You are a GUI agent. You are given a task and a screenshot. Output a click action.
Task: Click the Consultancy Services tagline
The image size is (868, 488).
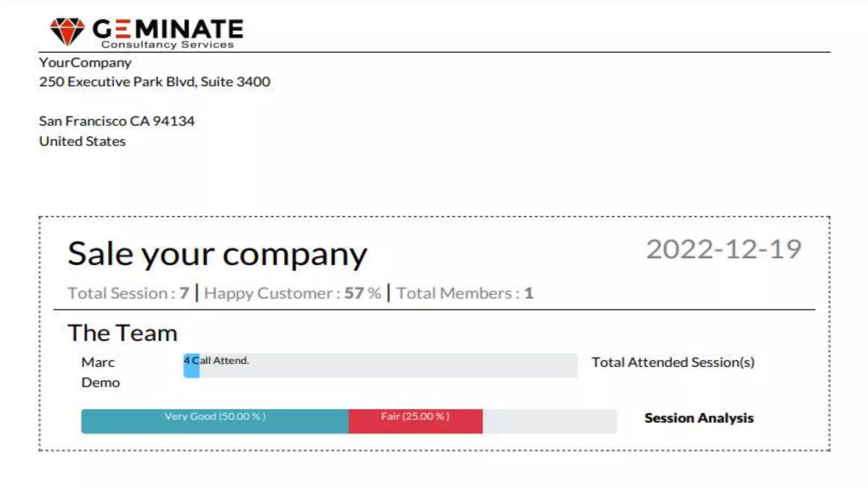167,44
